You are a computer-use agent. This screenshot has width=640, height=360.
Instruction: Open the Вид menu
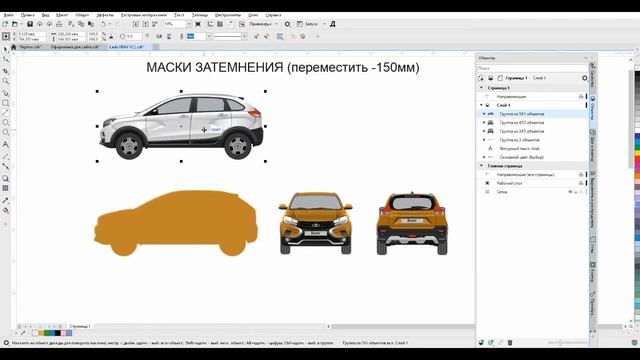pos(45,15)
